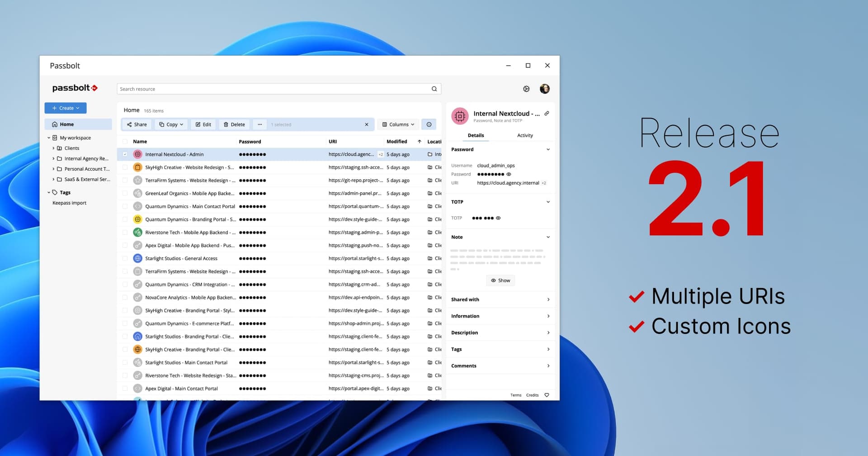
Task: Check the select-all checkbox in Name header
Action: [x=125, y=141]
